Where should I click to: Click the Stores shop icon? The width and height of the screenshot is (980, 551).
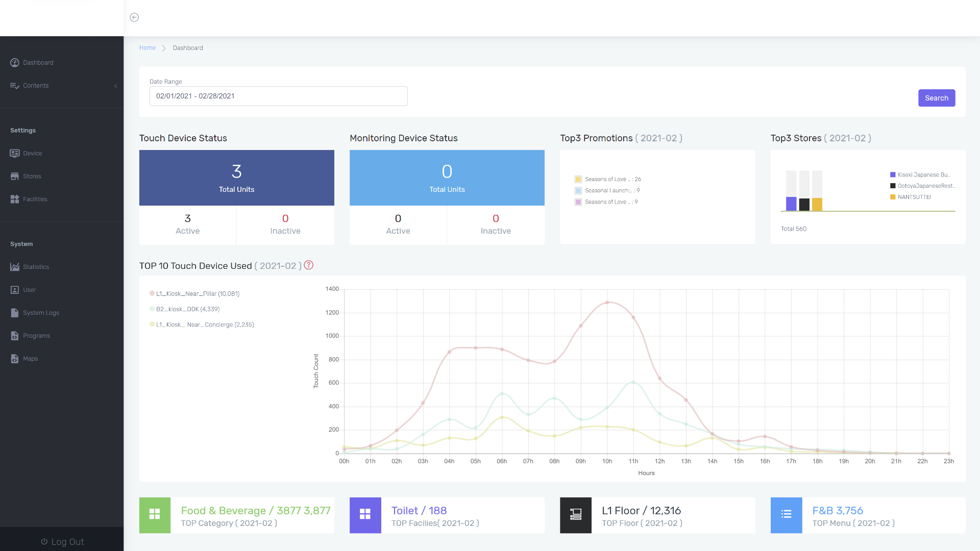15,177
